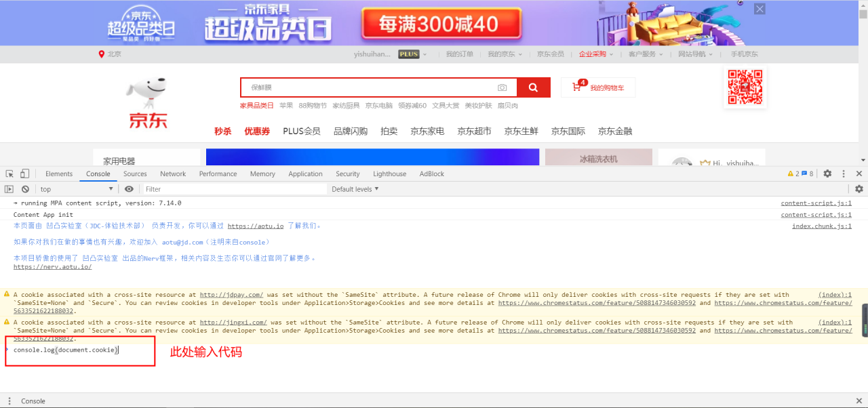Show the console sidebar

(x=9, y=189)
